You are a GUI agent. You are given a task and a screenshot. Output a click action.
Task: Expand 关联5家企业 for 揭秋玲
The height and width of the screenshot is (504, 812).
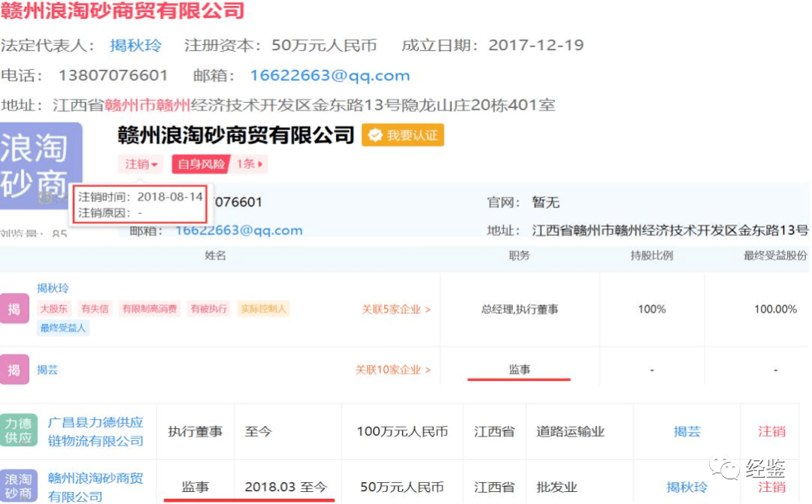tap(393, 309)
